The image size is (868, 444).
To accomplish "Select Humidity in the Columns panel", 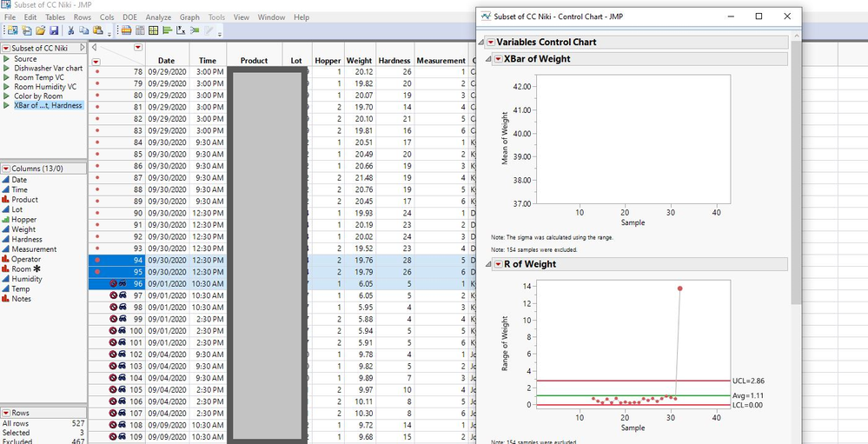I will tap(27, 279).
